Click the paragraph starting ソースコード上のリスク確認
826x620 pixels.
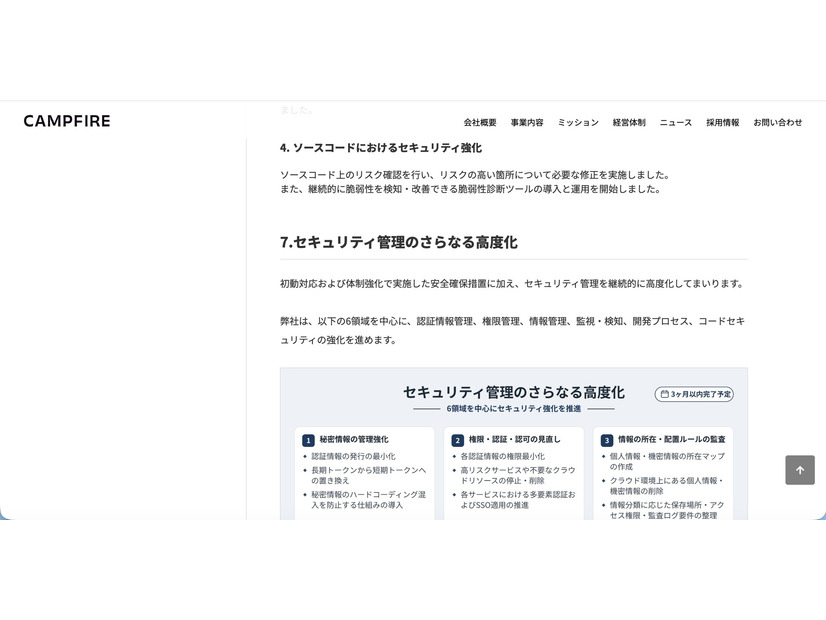click(475, 175)
